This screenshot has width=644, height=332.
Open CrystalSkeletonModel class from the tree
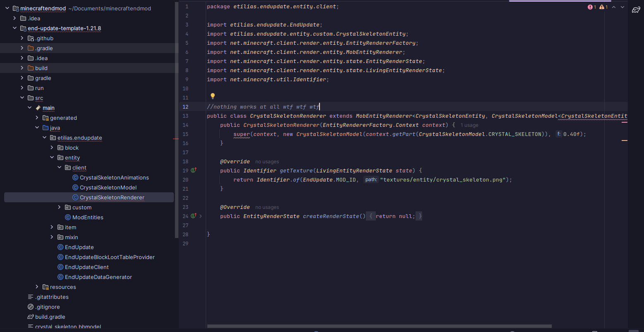(108, 187)
